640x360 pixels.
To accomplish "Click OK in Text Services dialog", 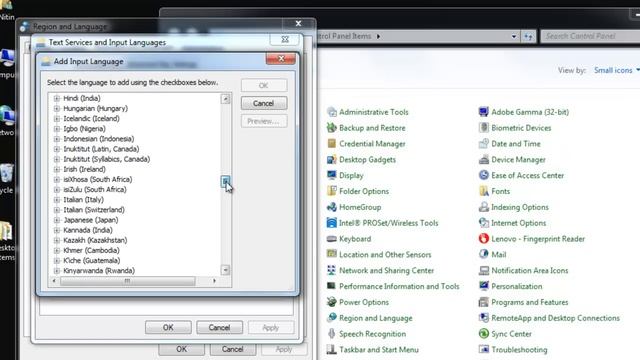I will [168, 327].
